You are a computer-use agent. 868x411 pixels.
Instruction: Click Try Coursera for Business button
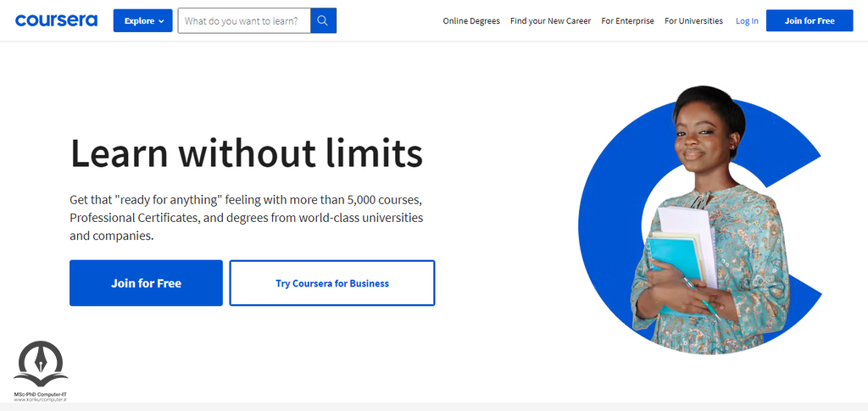pos(332,283)
